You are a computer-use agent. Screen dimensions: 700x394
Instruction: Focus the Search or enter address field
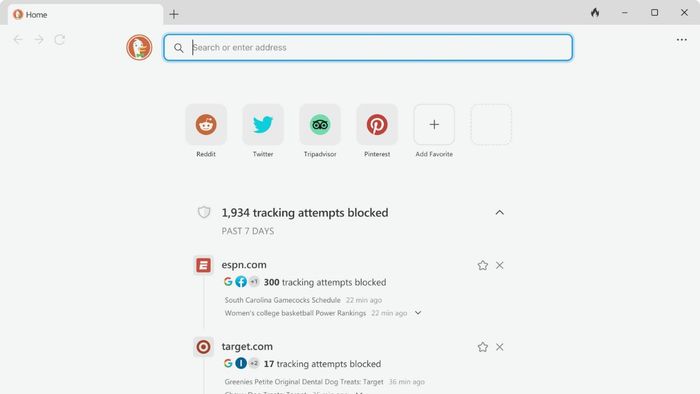pos(368,47)
